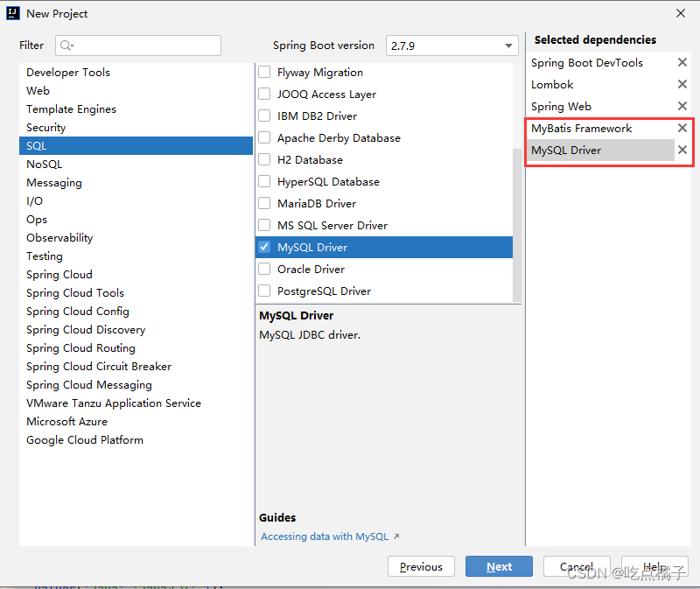
Task: Check the Flyway Migration checkbox
Action: click(264, 72)
